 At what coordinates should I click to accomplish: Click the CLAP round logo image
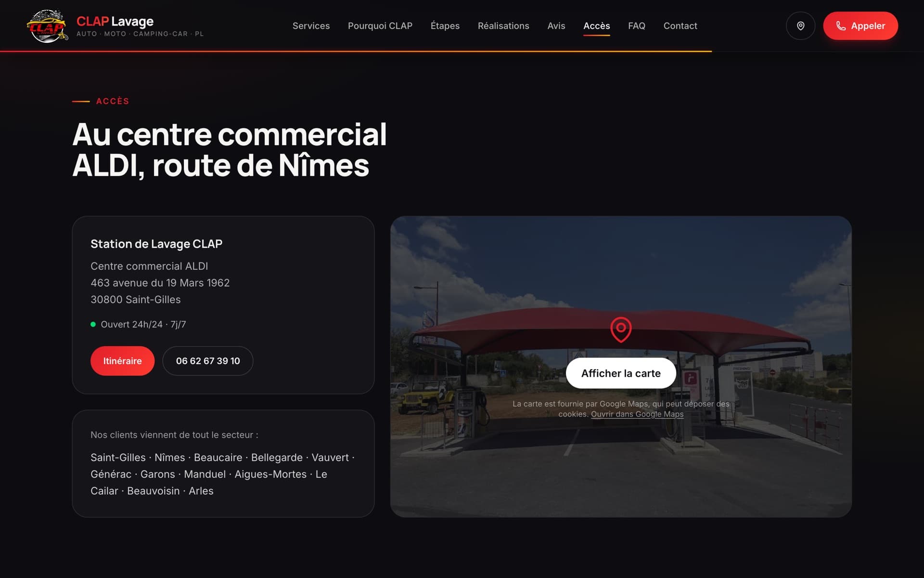47,26
